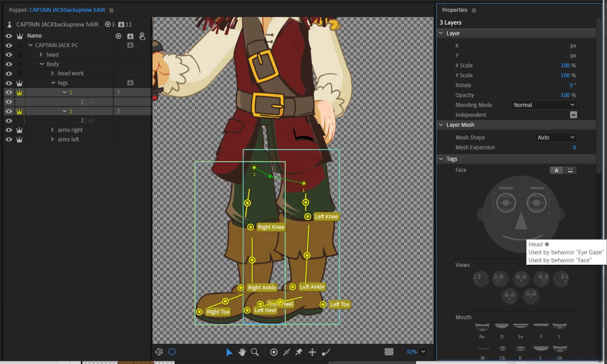Image resolution: width=607 pixels, height=364 pixels.
Task: Hide the head layer
Action: point(9,55)
